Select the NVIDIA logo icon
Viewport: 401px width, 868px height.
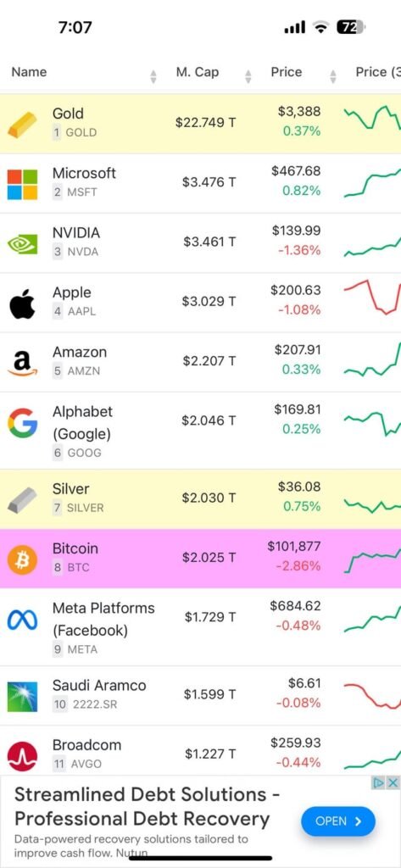(22, 243)
